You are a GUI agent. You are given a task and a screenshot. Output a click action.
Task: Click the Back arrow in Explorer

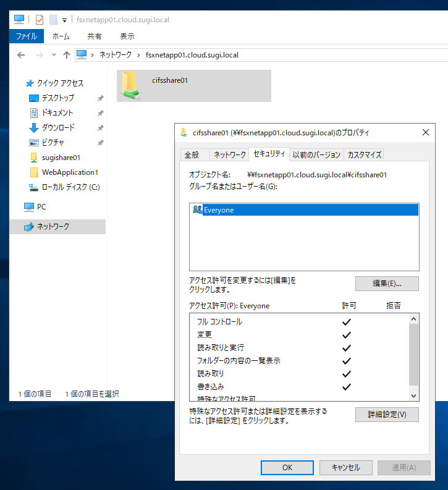21,56
